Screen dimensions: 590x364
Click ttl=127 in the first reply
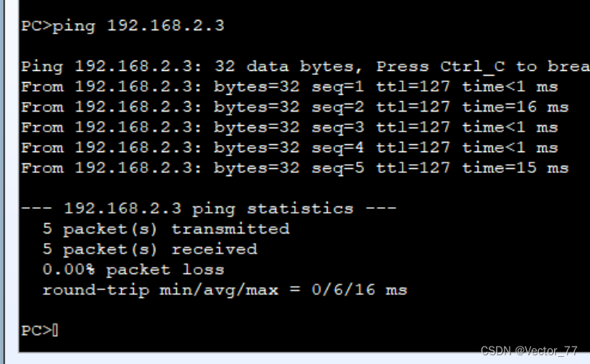coord(413,87)
